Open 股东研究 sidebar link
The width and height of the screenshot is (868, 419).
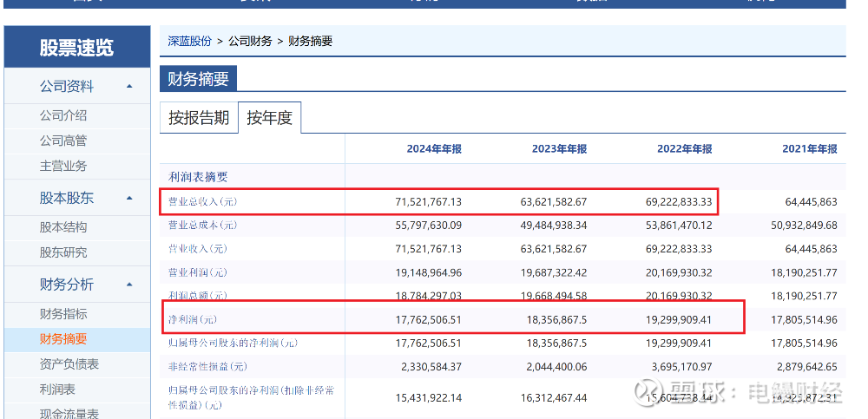click(x=63, y=252)
